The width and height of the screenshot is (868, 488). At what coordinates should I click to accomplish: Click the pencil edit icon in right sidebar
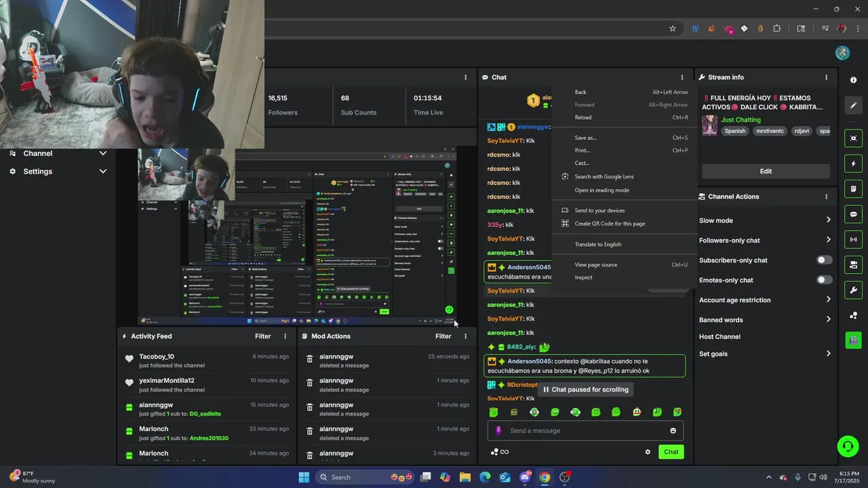click(853, 105)
